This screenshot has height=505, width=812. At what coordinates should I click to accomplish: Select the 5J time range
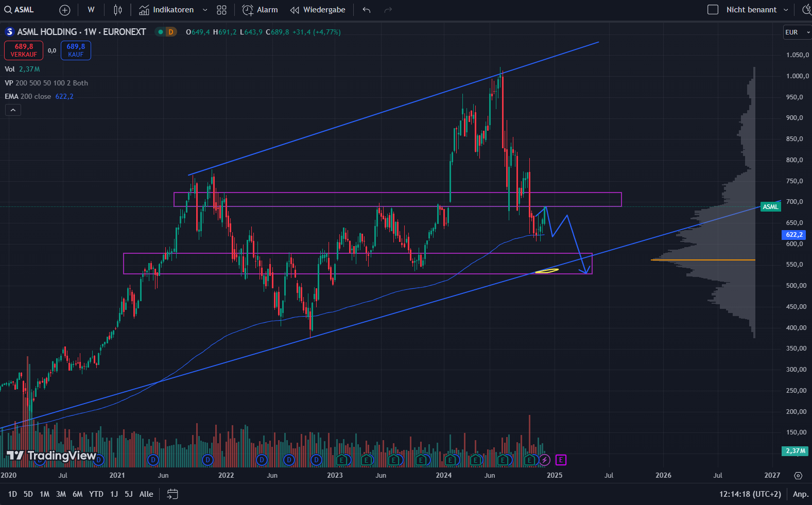[129, 494]
